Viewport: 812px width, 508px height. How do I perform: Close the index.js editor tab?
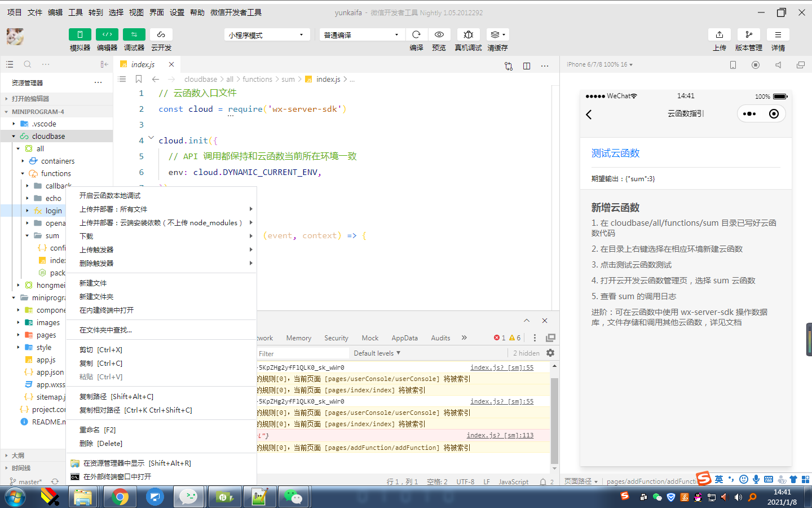(x=171, y=64)
